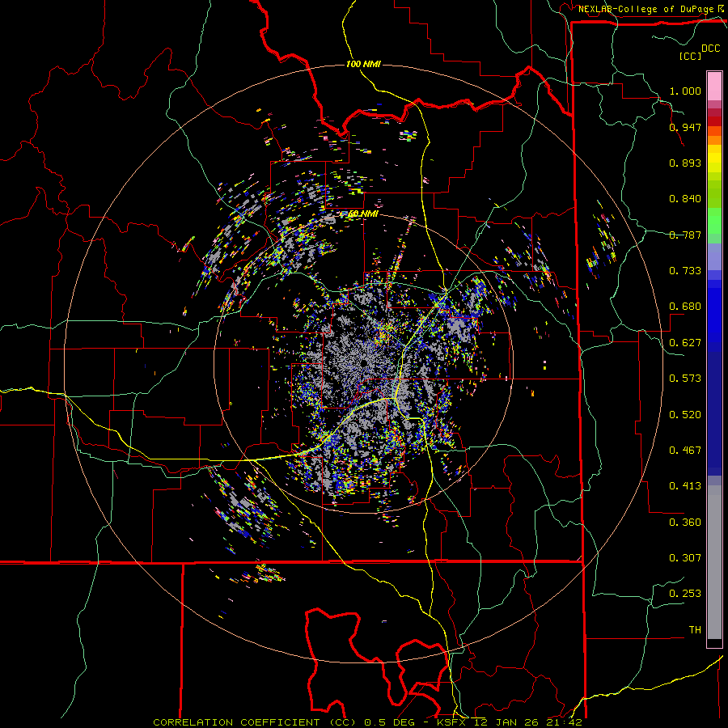The width and height of the screenshot is (728, 728).
Task: Click the 0.840 scale value
Action: (685, 199)
